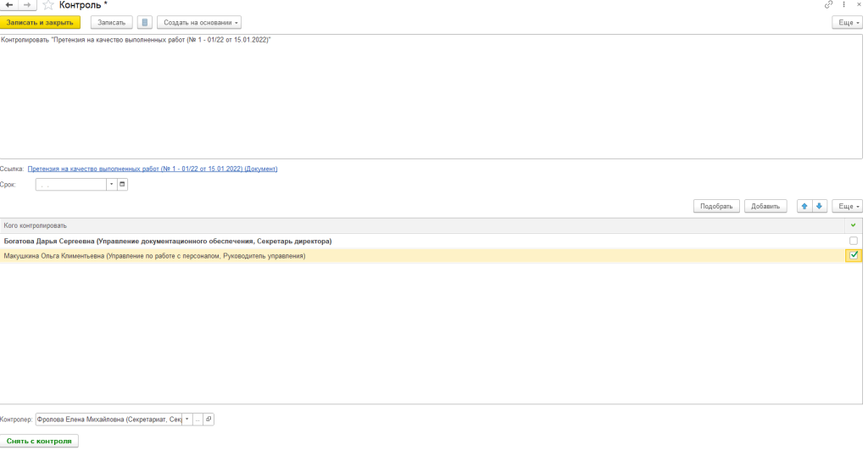Viewport: 868px width, 450px height.
Task: Check the box for Богатова Дарья Сергеевна
Action: pyautogui.click(x=853, y=241)
